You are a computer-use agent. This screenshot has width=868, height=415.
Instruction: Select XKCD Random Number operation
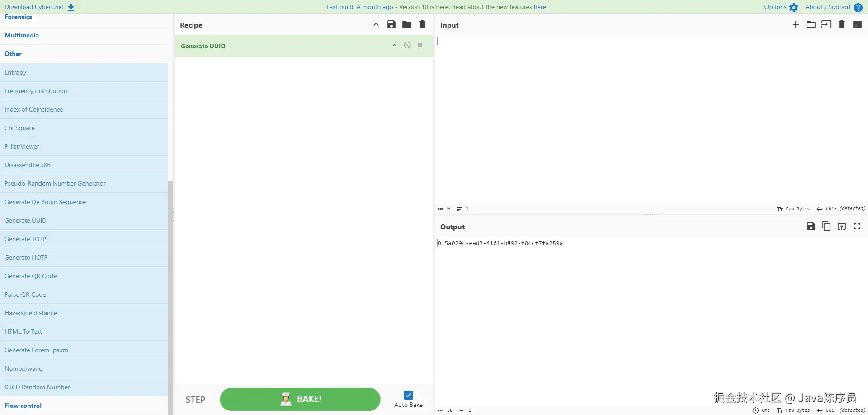pos(84,387)
